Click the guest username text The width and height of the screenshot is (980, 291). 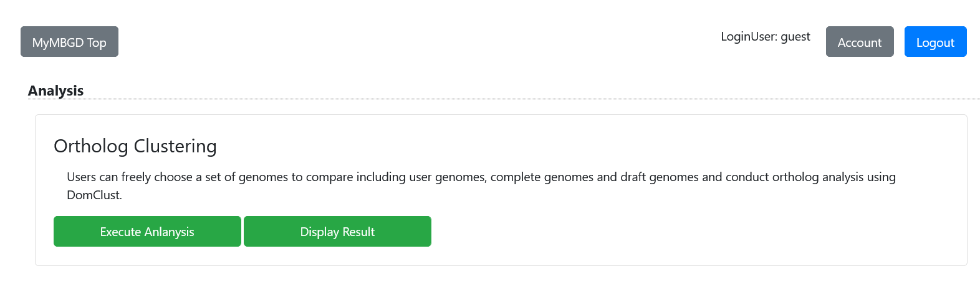click(x=795, y=37)
